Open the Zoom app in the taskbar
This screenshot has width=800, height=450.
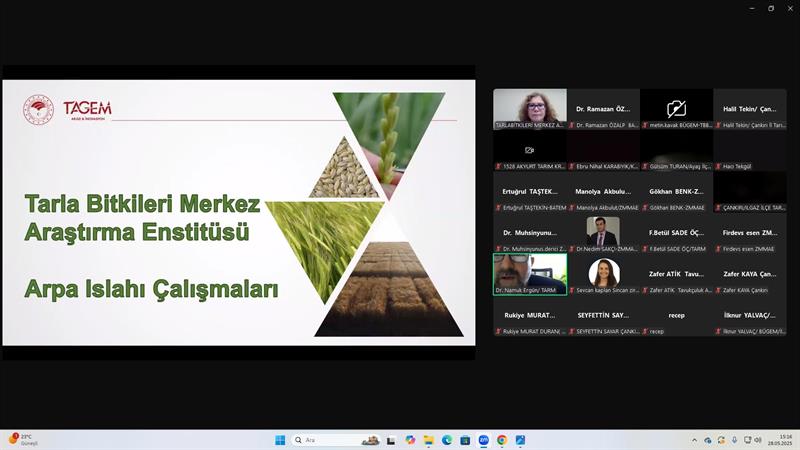point(484,440)
